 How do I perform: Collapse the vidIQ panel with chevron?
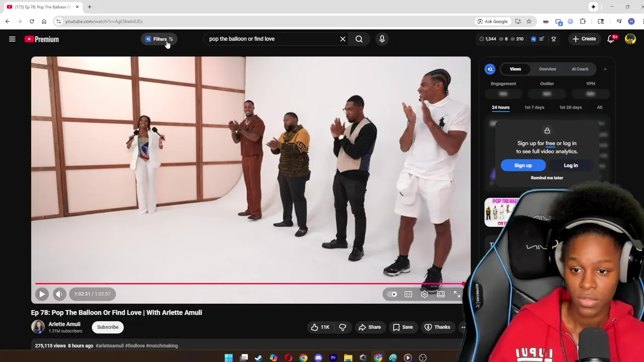(605, 69)
